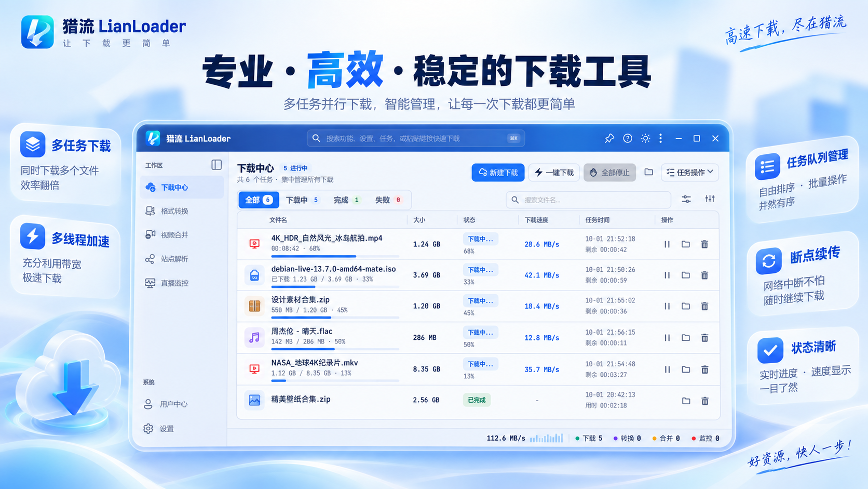Click the 5 进行中 badge near 下载中心
Image resolution: width=868 pixels, height=489 pixels.
295,168
